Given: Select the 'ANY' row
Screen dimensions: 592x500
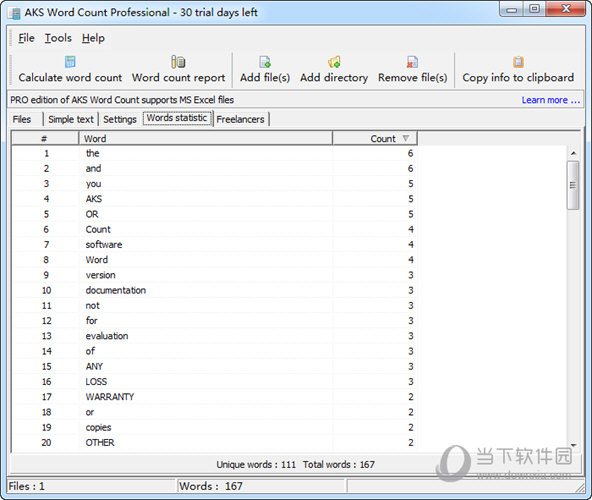Looking at the screenshot, I should pos(214,367).
